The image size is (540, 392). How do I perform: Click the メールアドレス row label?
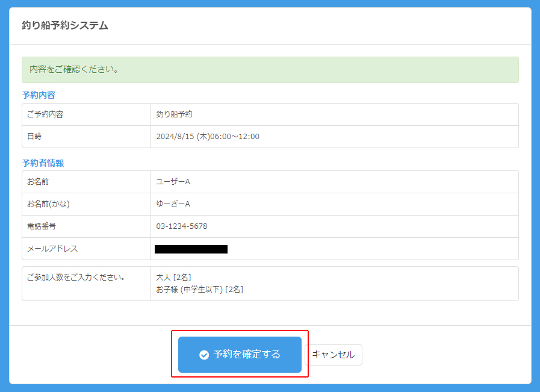tap(52, 249)
